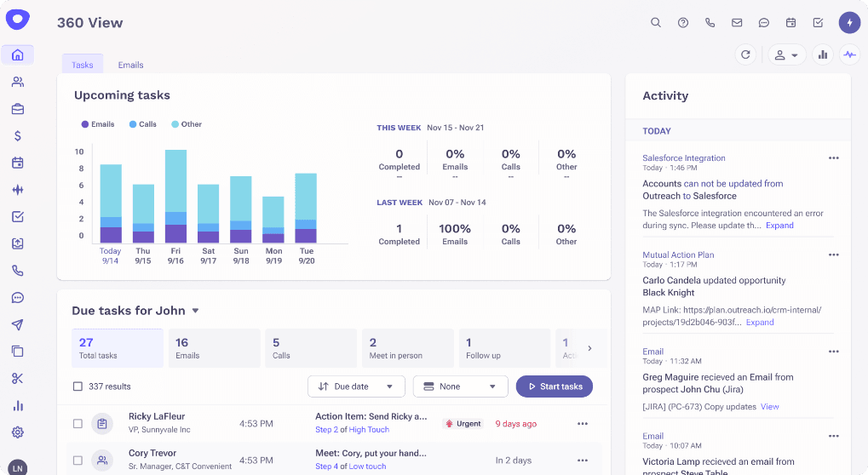Open the settings gear in sidebar
Image resolution: width=868 pixels, height=475 pixels.
click(18, 432)
